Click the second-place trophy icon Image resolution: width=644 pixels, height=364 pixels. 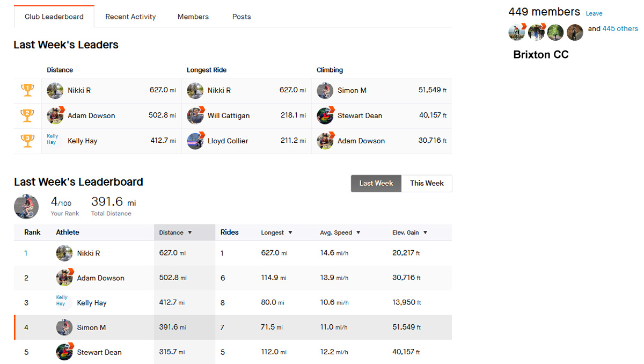(x=27, y=115)
